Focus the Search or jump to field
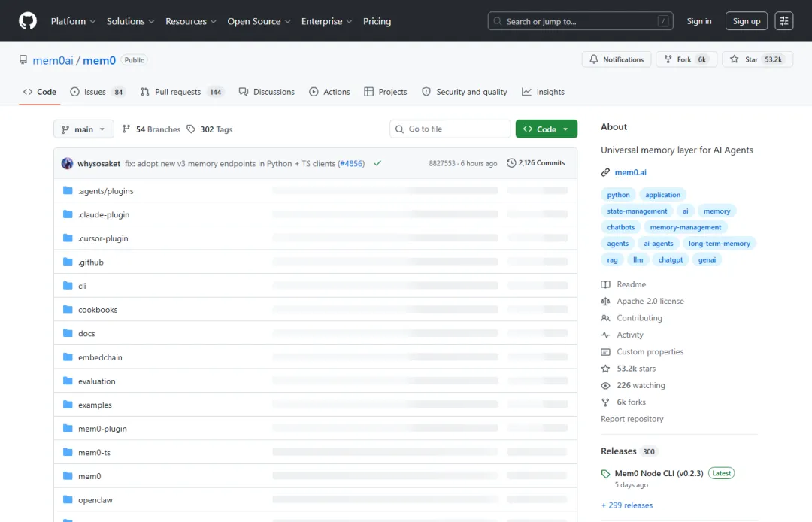This screenshot has width=812, height=522. pos(580,21)
